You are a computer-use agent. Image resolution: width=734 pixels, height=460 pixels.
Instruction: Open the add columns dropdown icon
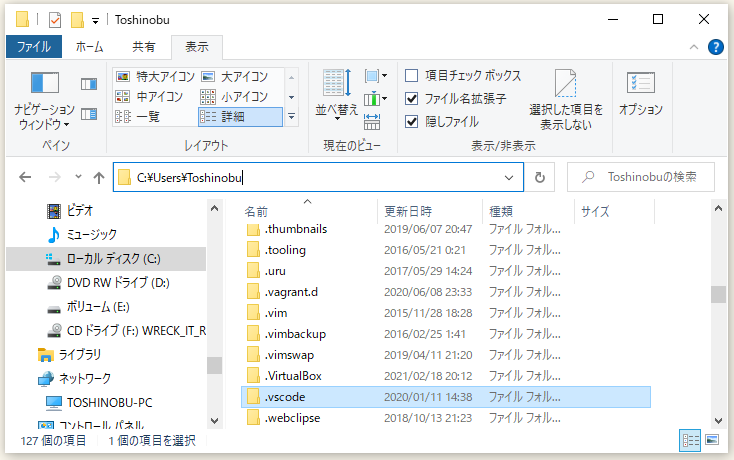tap(376, 99)
